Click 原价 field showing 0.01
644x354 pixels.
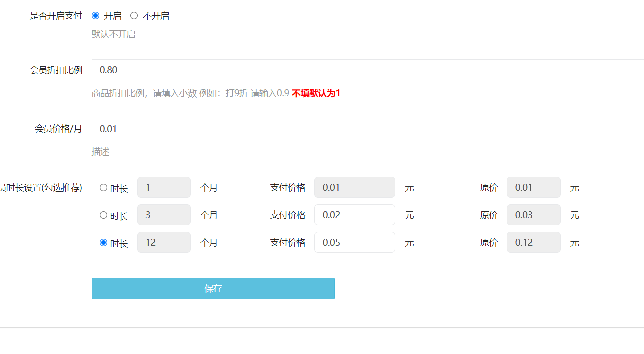[533, 187]
